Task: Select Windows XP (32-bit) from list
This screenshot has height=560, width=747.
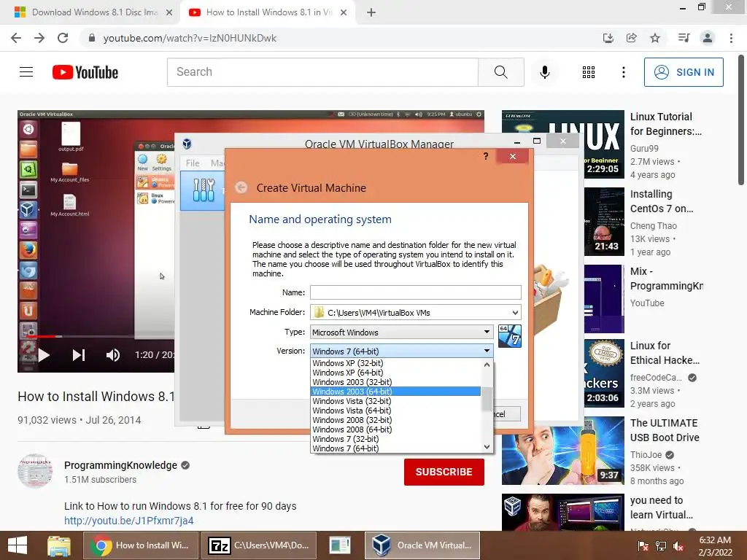Action: (395, 363)
